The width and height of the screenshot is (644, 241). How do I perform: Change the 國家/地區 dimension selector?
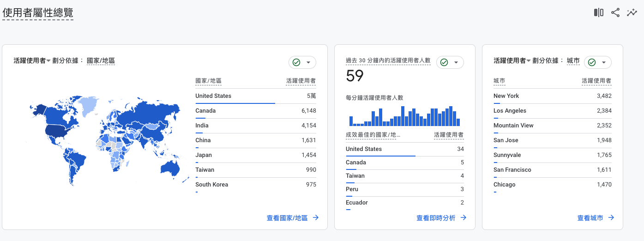(101, 60)
